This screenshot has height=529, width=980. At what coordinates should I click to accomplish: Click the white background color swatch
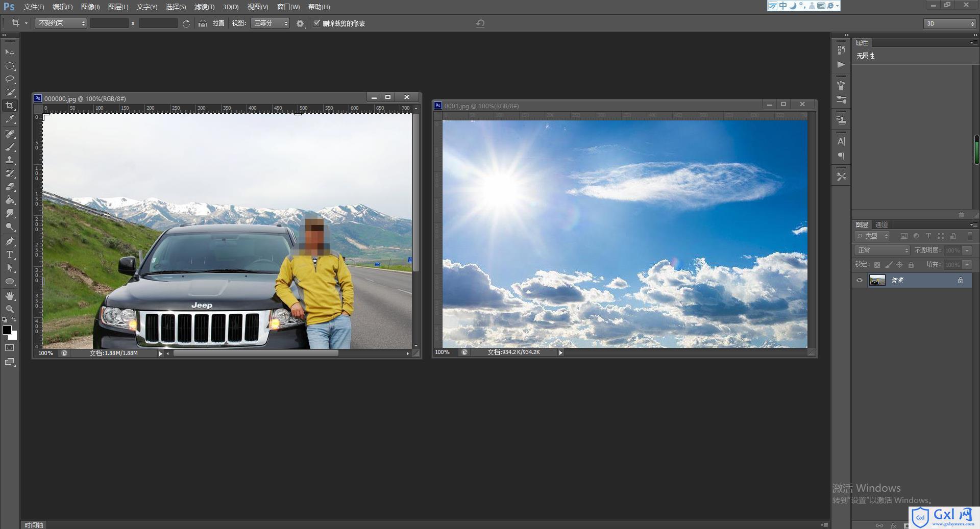(15, 337)
